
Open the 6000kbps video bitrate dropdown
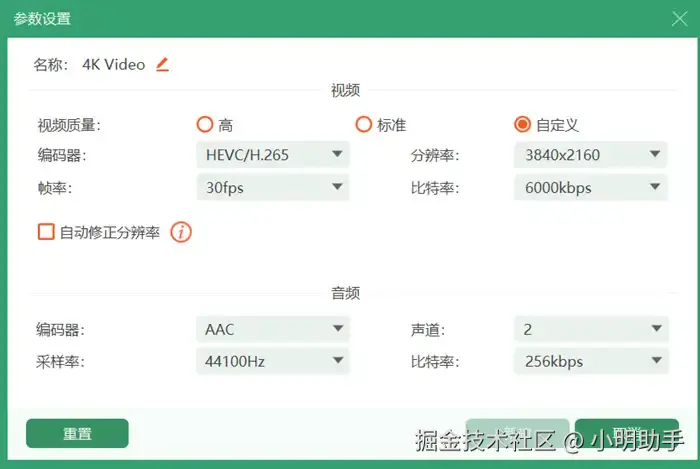coord(591,187)
